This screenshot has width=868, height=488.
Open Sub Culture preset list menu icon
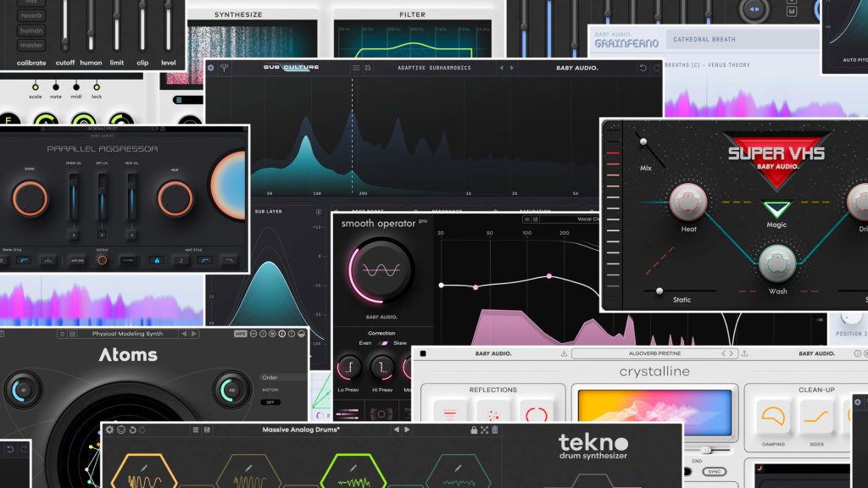pos(356,68)
